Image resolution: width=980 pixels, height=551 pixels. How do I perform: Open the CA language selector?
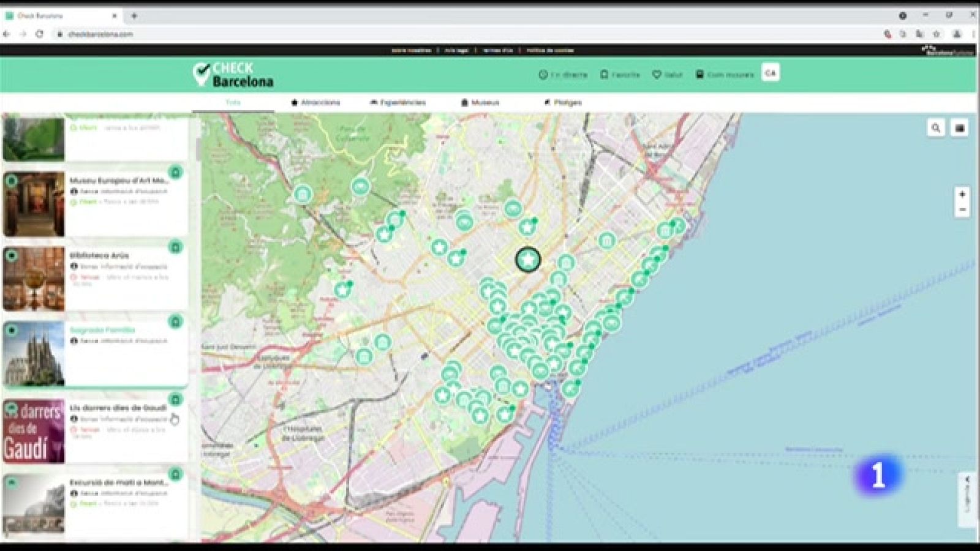771,72
